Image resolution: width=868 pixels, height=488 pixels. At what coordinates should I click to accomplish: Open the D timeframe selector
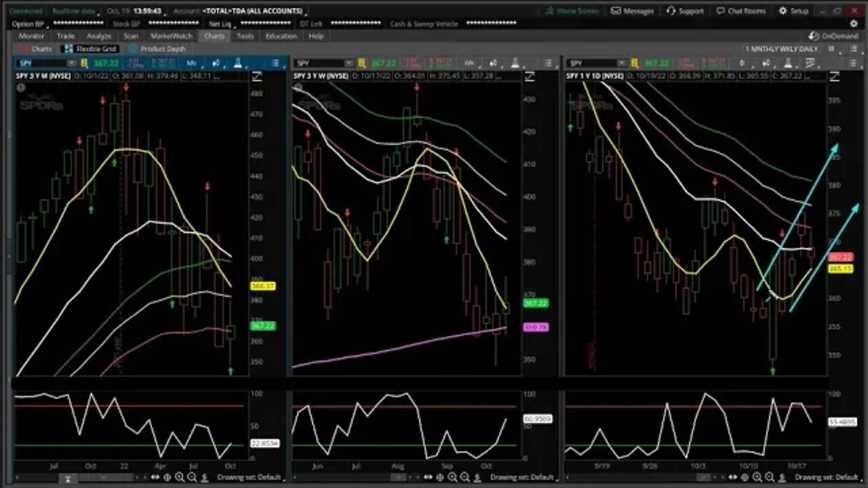point(743,63)
